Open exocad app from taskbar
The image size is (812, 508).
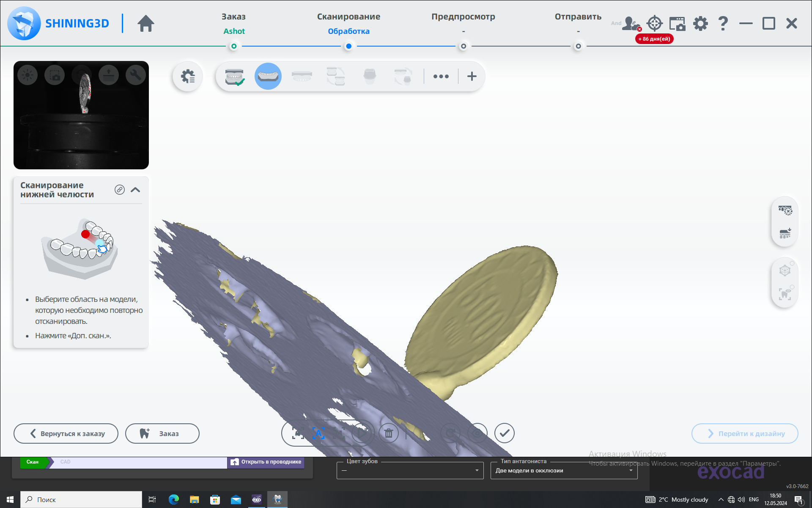257,500
